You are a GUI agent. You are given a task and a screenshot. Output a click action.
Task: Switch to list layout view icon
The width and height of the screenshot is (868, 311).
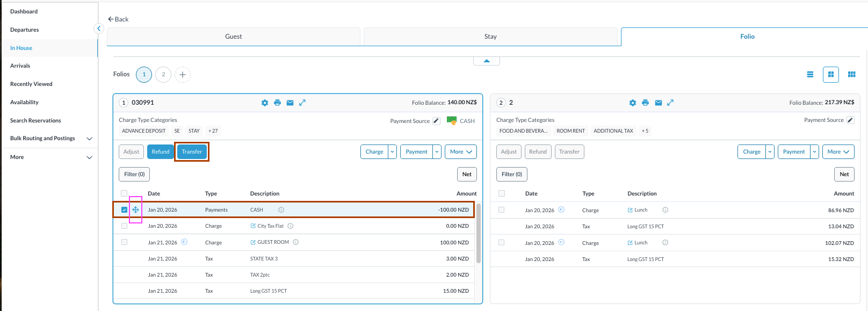click(810, 75)
